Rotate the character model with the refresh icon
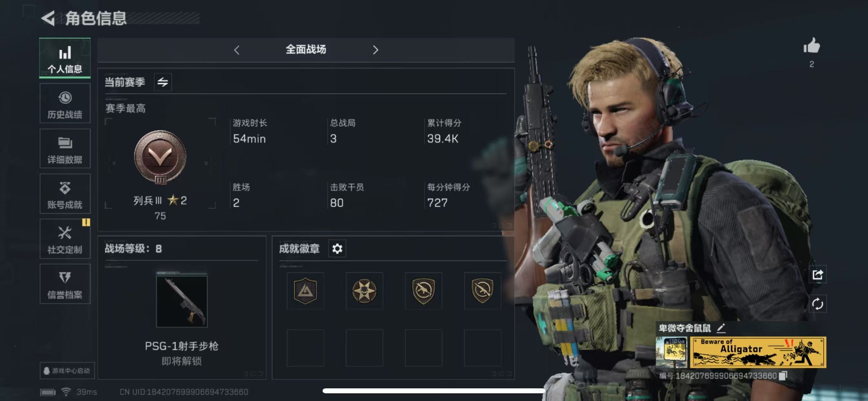The height and width of the screenshot is (401, 868). (x=817, y=304)
